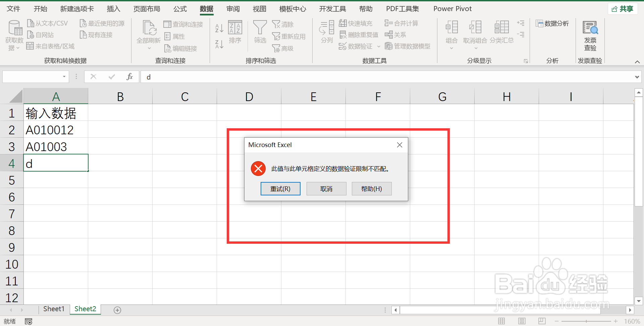Click the 取消组合 ungroup icon

tap(475, 27)
